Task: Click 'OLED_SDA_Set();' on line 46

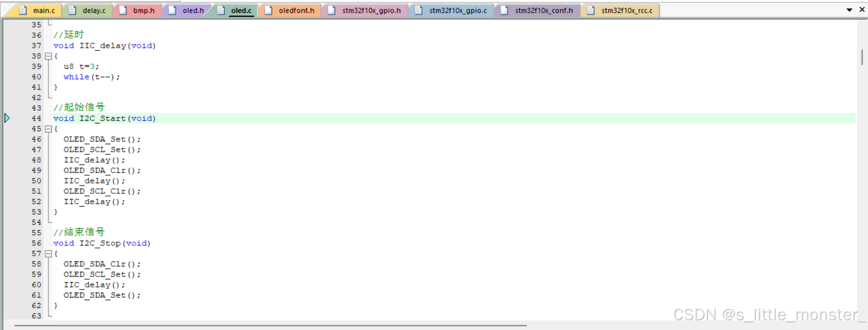Action: pyautogui.click(x=102, y=139)
